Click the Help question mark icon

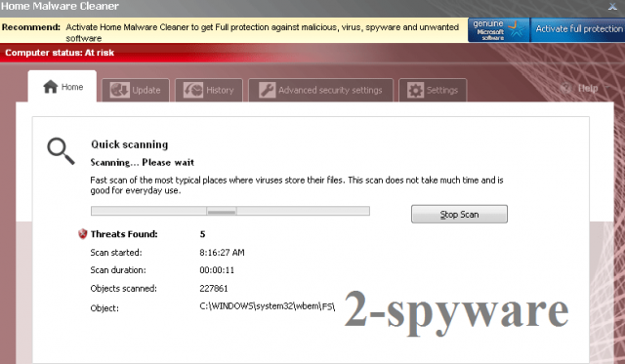pyautogui.click(x=566, y=88)
